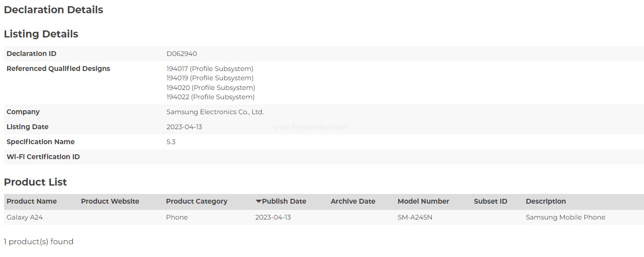Sort by Product Website column header

pyautogui.click(x=110, y=201)
